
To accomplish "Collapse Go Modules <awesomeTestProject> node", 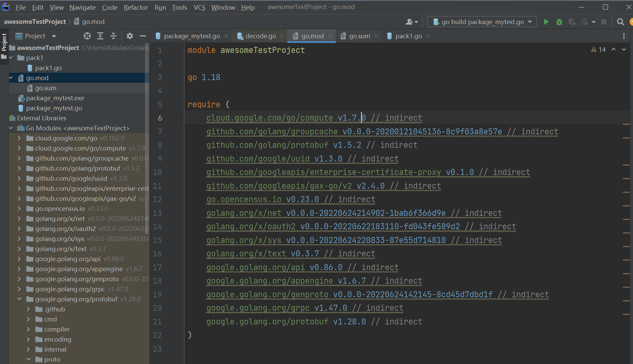I will point(11,128).
